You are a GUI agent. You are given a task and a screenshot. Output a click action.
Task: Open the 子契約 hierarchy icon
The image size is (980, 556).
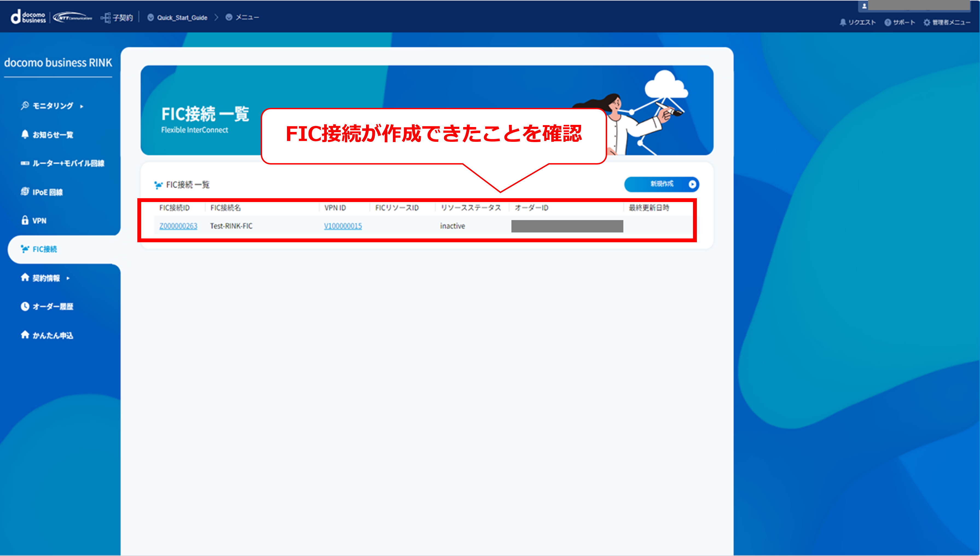tap(106, 18)
